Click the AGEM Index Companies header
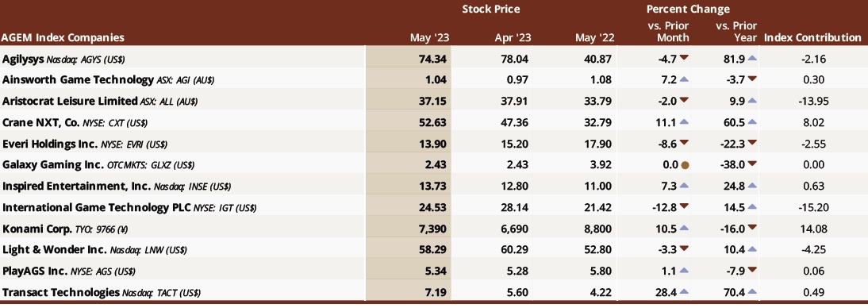The width and height of the screenshot is (868, 308). [63, 38]
